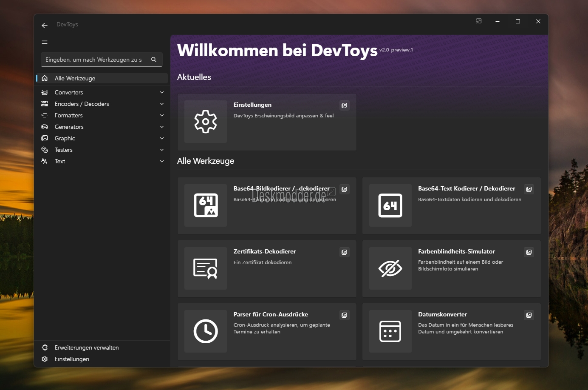Click 'Ein Zertifikat dekodieren' description text
The height and width of the screenshot is (390, 588).
(263, 262)
